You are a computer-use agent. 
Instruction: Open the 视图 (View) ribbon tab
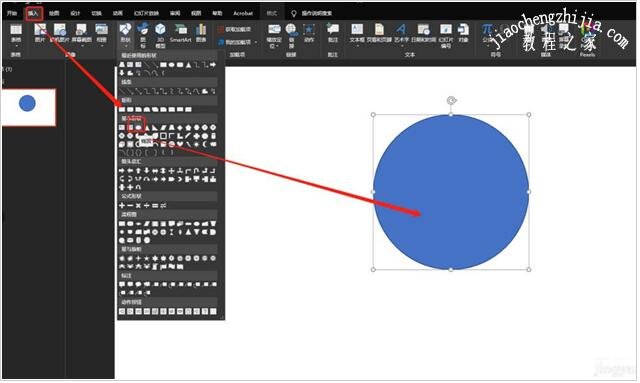tap(196, 13)
